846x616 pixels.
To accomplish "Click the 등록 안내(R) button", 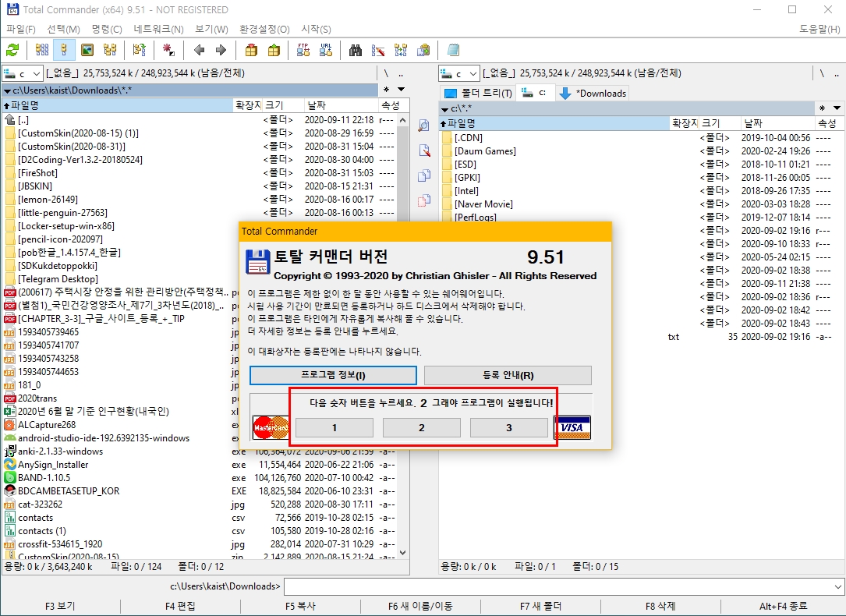I will [508, 375].
